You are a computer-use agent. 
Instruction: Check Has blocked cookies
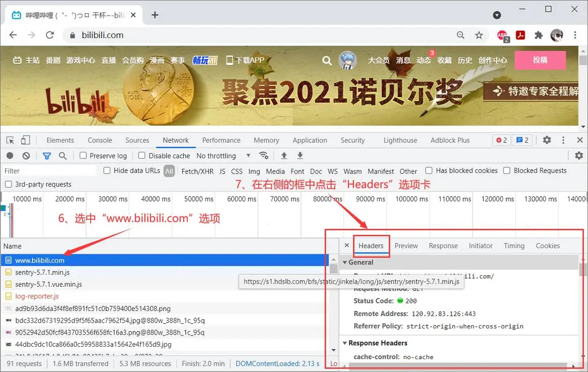pos(428,170)
